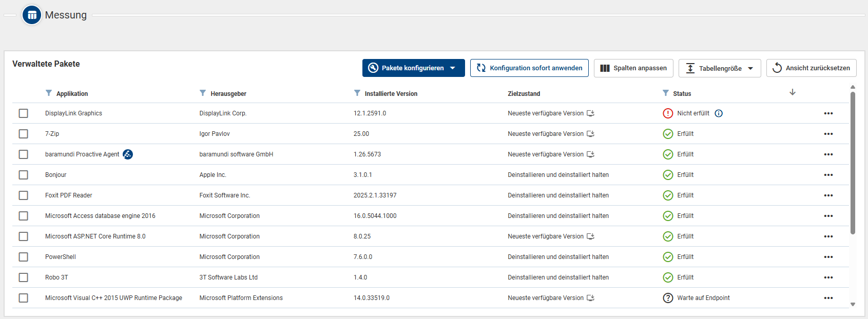Click the Warte auf Endpoint status text
Screen dimensions: 868x319
coord(703,298)
